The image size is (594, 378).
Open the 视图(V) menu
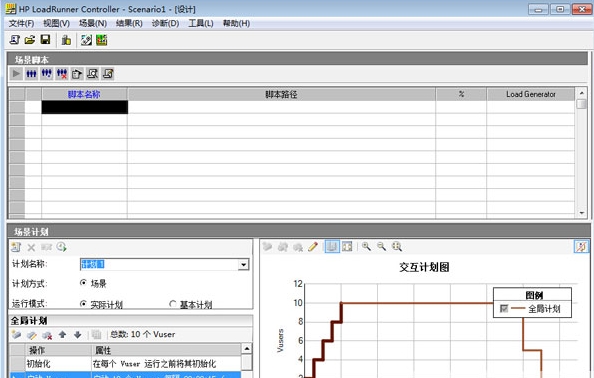tap(56, 23)
